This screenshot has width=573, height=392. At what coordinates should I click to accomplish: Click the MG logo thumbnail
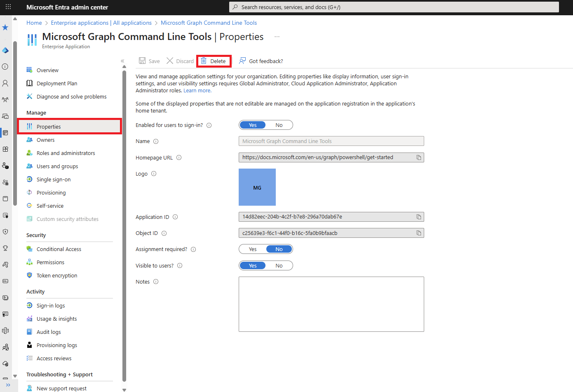[x=257, y=187]
